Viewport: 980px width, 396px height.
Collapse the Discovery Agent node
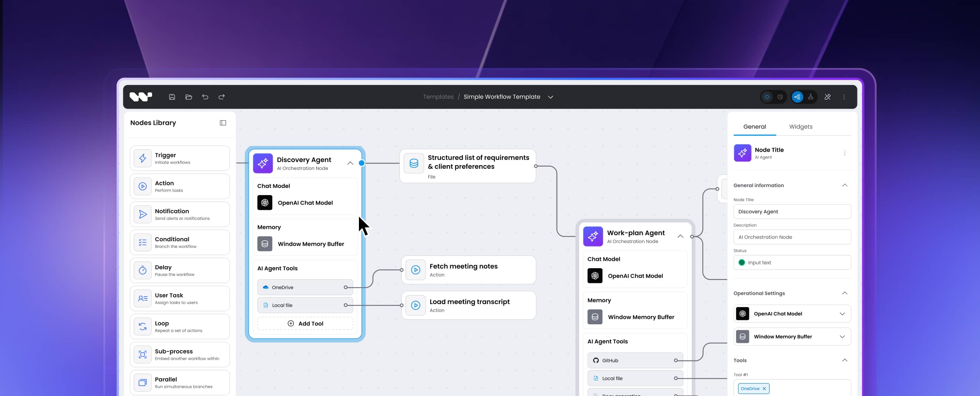[350, 163]
